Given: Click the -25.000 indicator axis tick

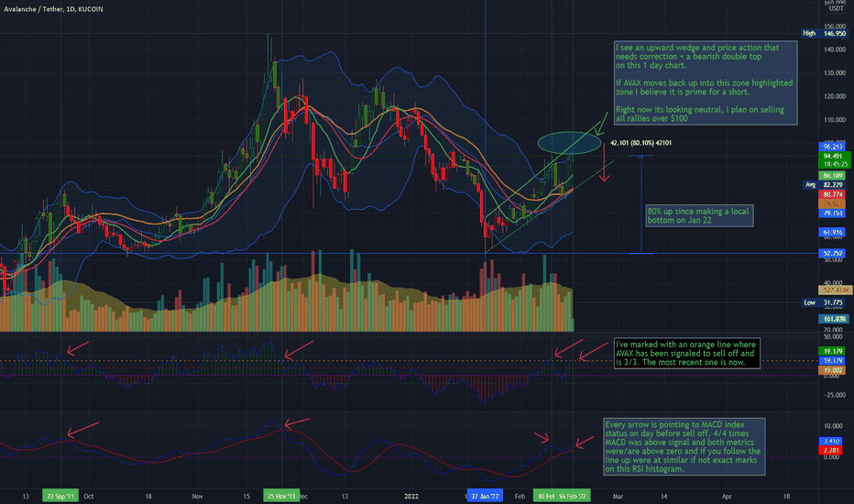Looking at the screenshot, I should 834,395.
